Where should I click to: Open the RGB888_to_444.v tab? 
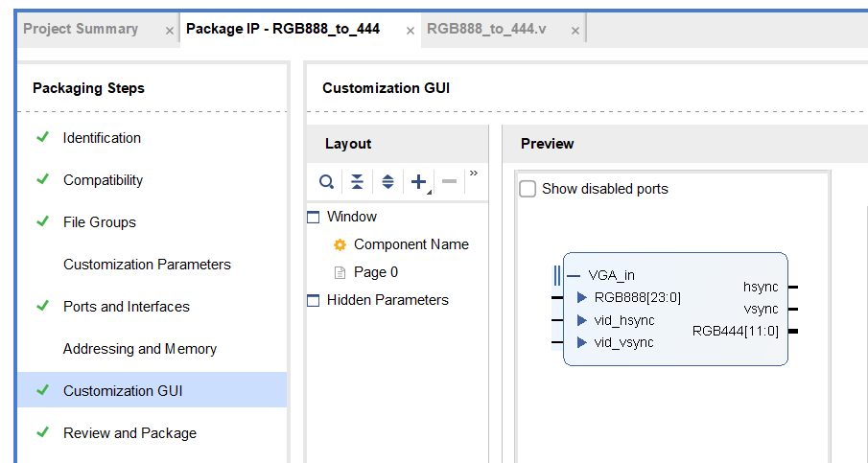[x=486, y=29]
